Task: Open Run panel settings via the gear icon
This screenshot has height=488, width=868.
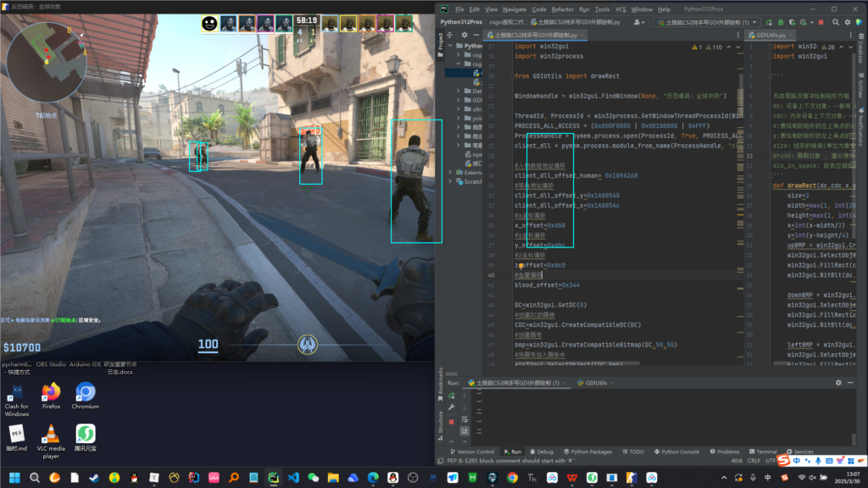Action: [x=838, y=383]
